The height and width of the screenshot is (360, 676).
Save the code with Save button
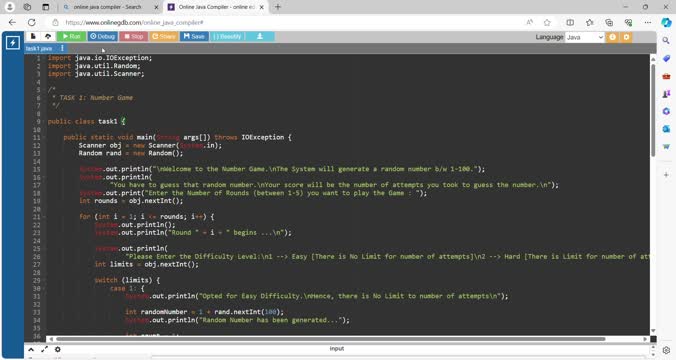click(194, 37)
